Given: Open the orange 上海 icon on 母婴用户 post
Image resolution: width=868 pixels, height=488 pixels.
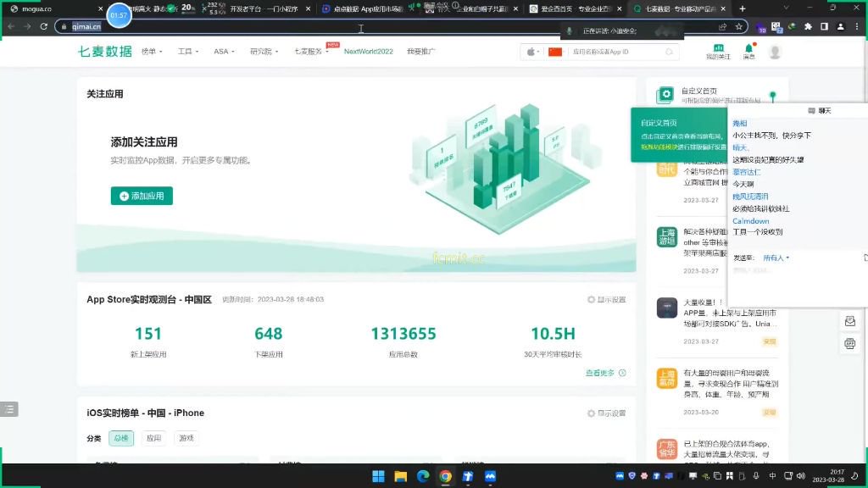Looking at the screenshot, I should pyautogui.click(x=666, y=379).
